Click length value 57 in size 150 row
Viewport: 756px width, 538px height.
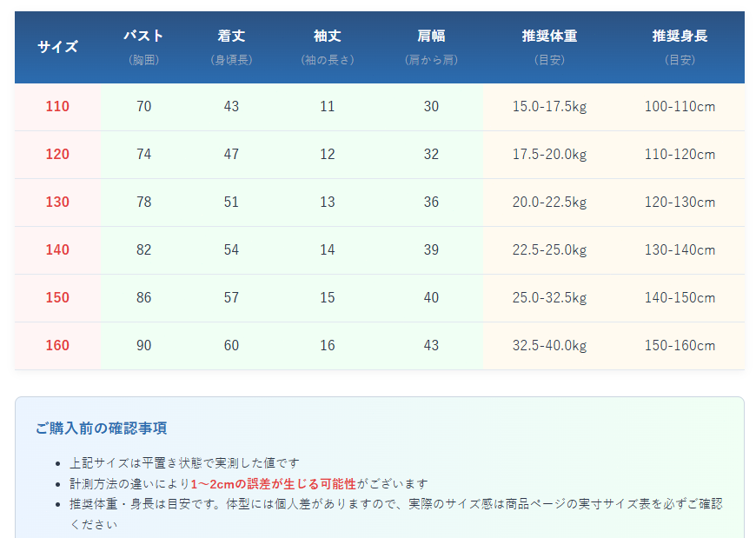(x=231, y=297)
